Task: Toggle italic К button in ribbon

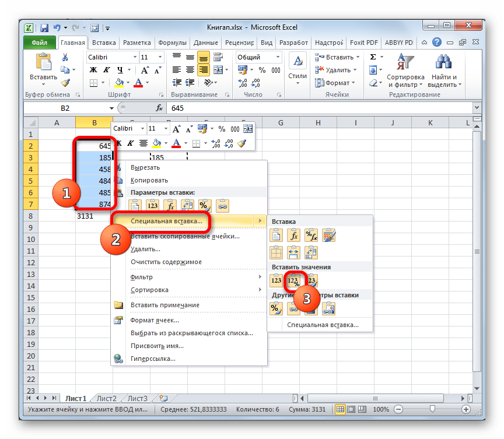Action: point(106,70)
